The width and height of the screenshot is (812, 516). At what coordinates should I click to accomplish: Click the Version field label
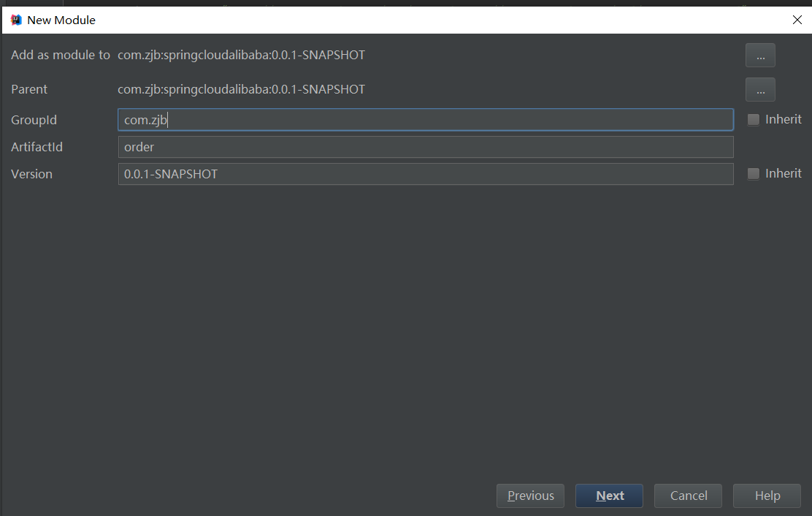coord(31,173)
